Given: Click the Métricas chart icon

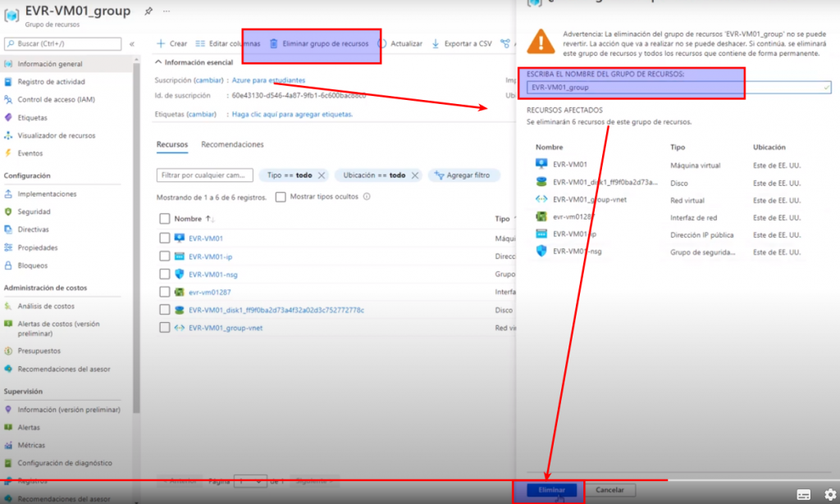Looking at the screenshot, I should (x=8, y=445).
